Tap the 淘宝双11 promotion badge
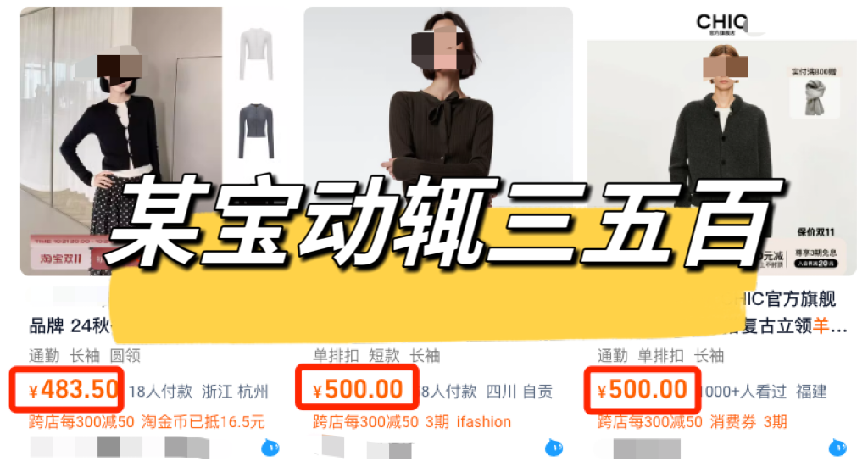 click(61, 259)
